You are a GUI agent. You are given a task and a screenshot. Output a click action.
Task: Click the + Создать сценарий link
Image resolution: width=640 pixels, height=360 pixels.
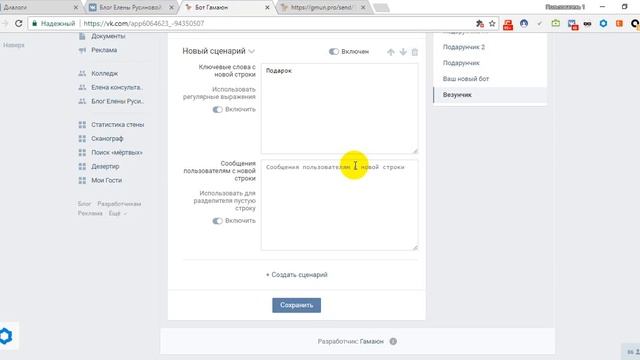[x=297, y=275]
